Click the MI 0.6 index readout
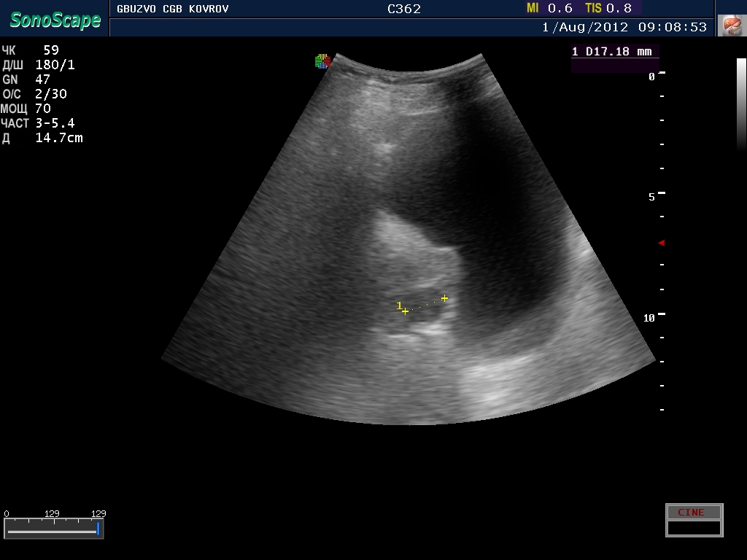747x560 pixels. 549,8
